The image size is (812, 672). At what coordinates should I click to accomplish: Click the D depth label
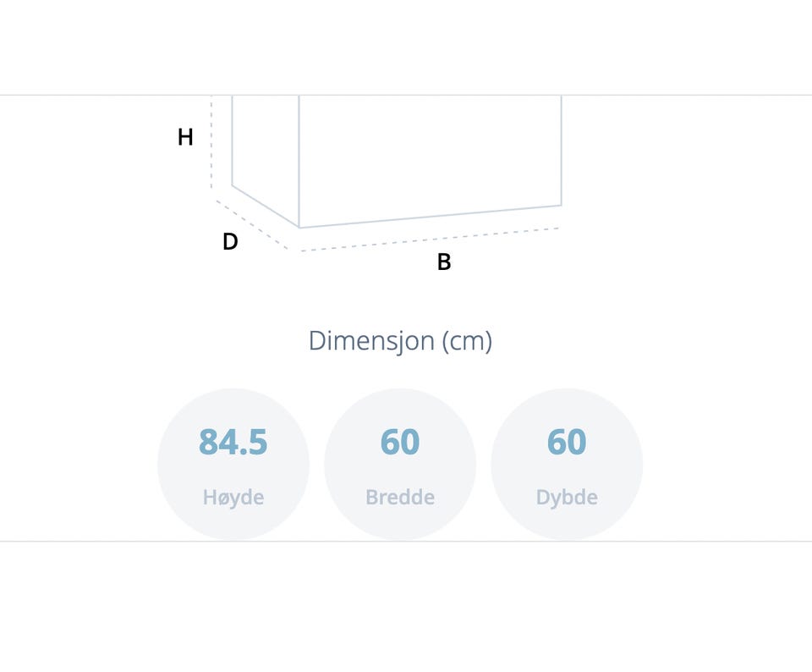coord(230,241)
